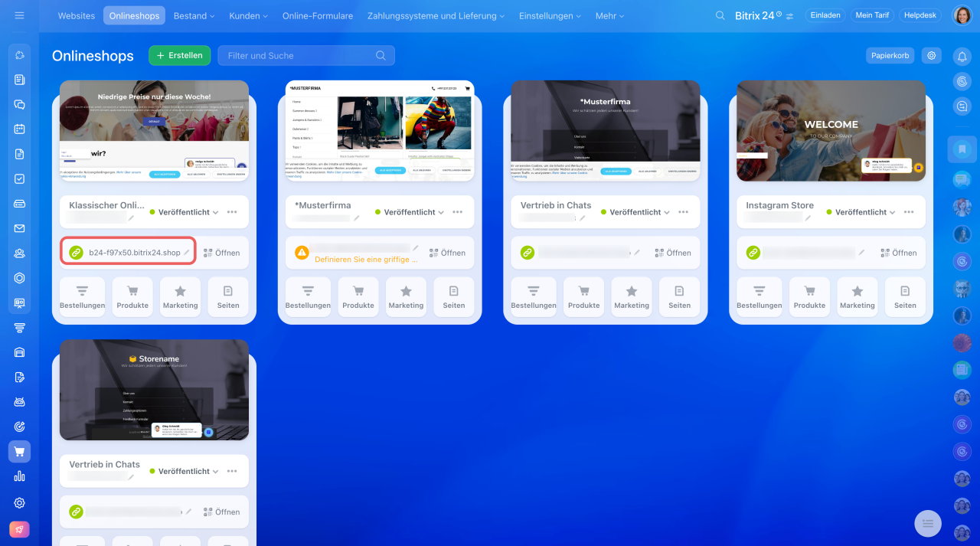Open Produkte of Instagram Store
This screenshot has width=980, height=546.
tap(810, 296)
